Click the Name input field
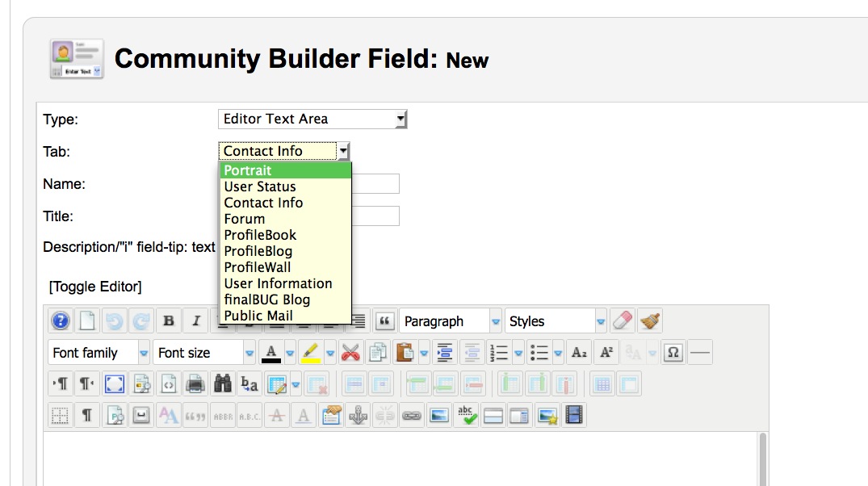Viewport: 868px width, 486px height. coord(375,184)
